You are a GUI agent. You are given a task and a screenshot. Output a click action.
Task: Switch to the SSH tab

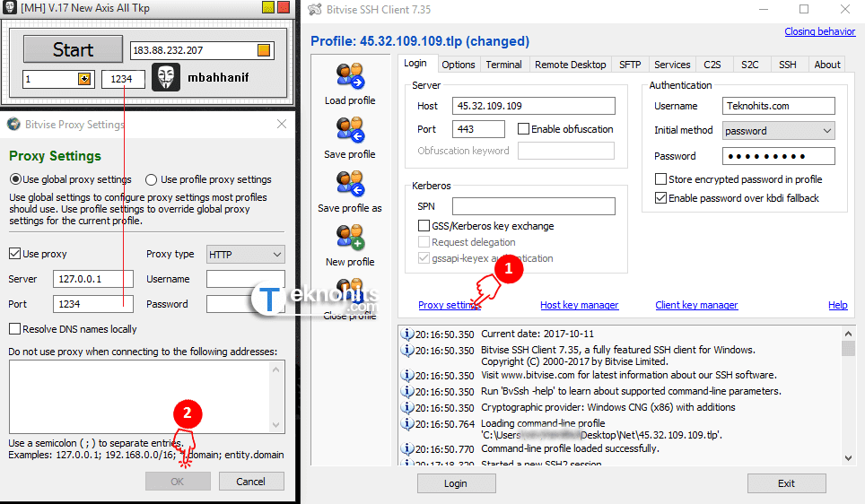788,65
